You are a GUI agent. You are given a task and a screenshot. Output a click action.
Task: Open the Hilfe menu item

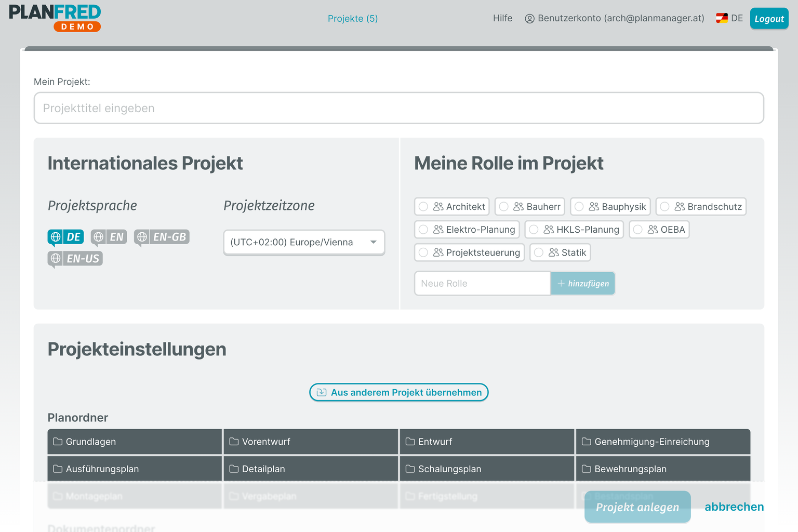[x=502, y=18]
